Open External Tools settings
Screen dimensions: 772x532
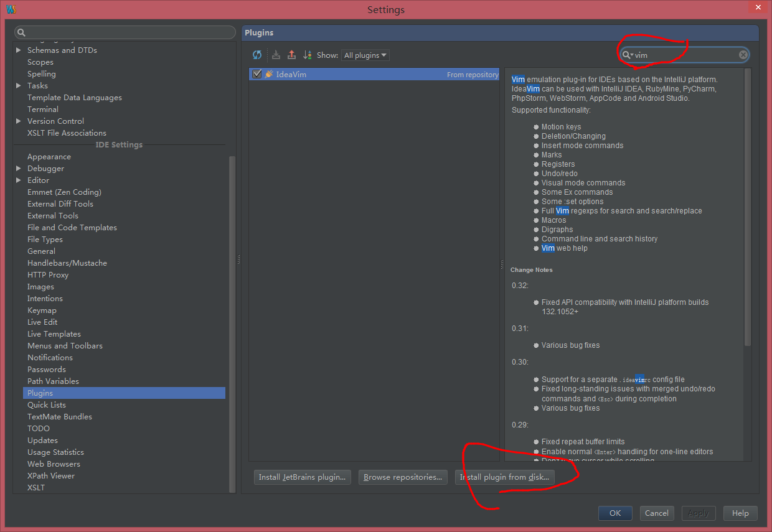tap(53, 216)
